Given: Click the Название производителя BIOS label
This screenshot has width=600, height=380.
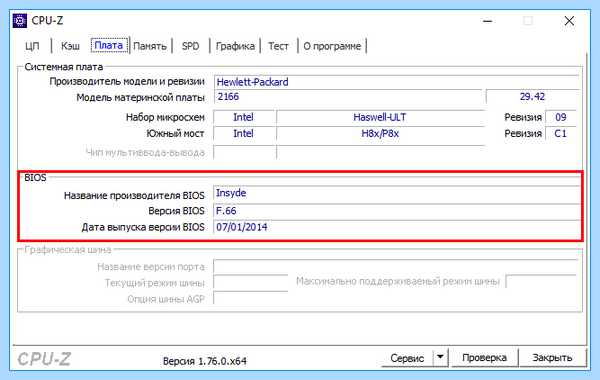Looking at the screenshot, I should click(134, 196).
